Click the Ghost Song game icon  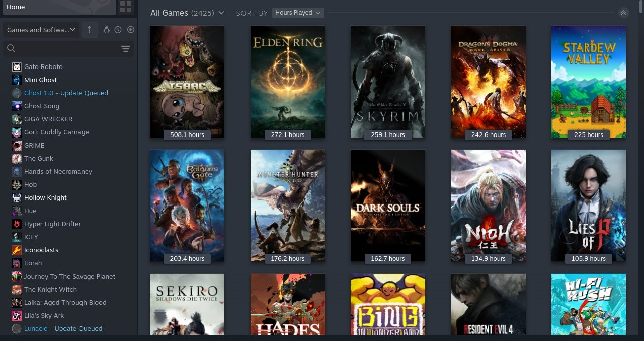pyautogui.click(x=17, y=106)
